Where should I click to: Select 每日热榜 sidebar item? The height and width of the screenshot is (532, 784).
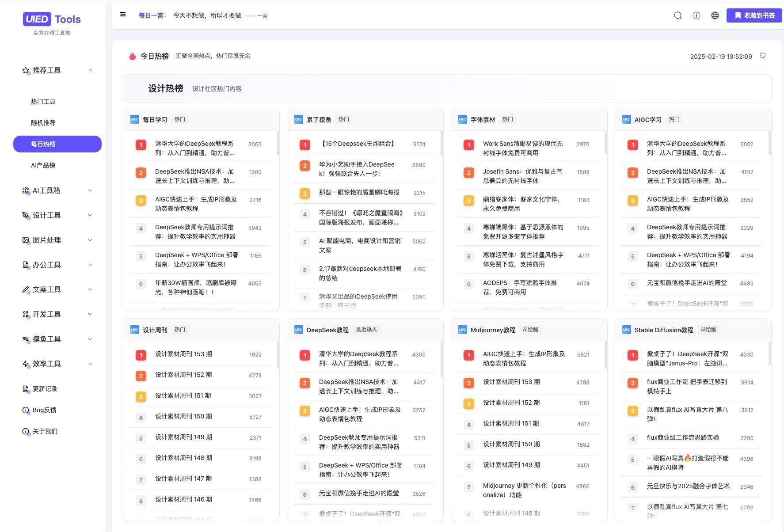click(x=57, y=144)
